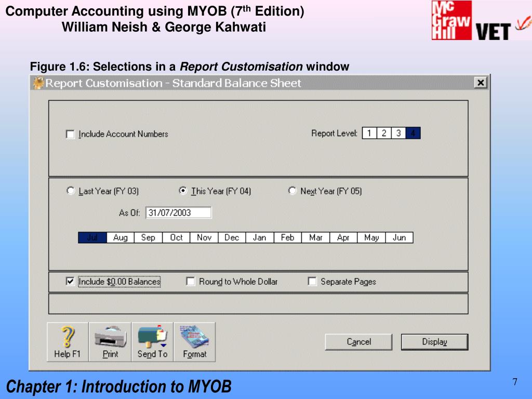This screenshot has height=399, width=532.
Task: Click slide page number 7
Action: coord(515,382)
